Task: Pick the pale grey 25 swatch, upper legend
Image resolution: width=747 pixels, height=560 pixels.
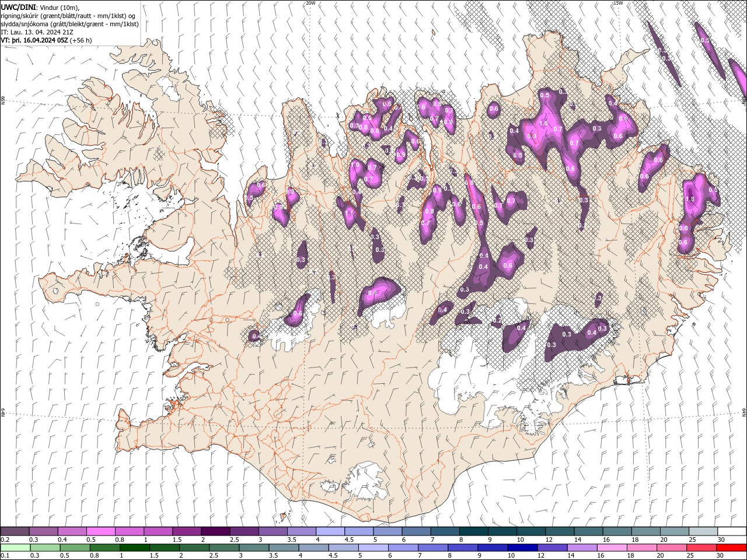Action: coord(703,531)
